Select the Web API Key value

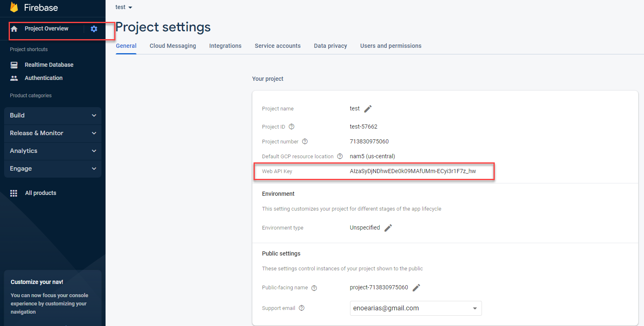coord(413,171)
